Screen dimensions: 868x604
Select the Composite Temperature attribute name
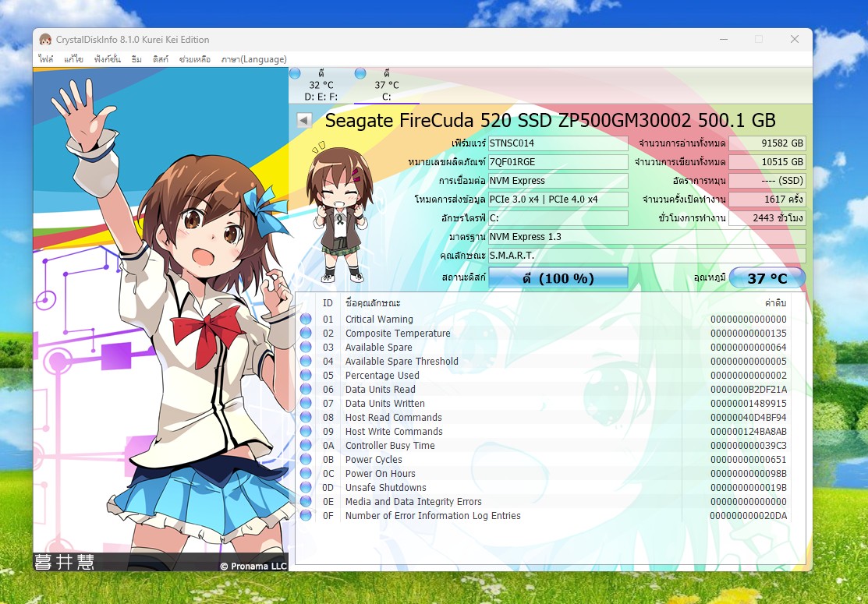click(398, 333)
